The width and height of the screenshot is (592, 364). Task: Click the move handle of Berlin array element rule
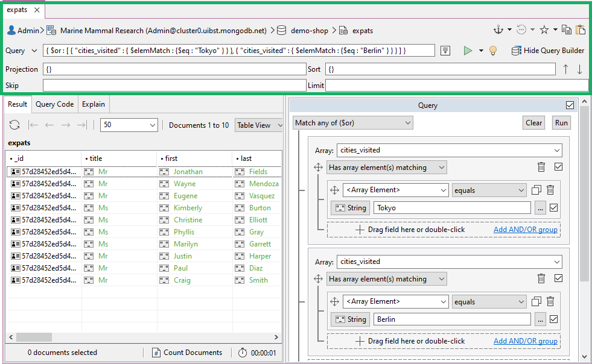334,302
